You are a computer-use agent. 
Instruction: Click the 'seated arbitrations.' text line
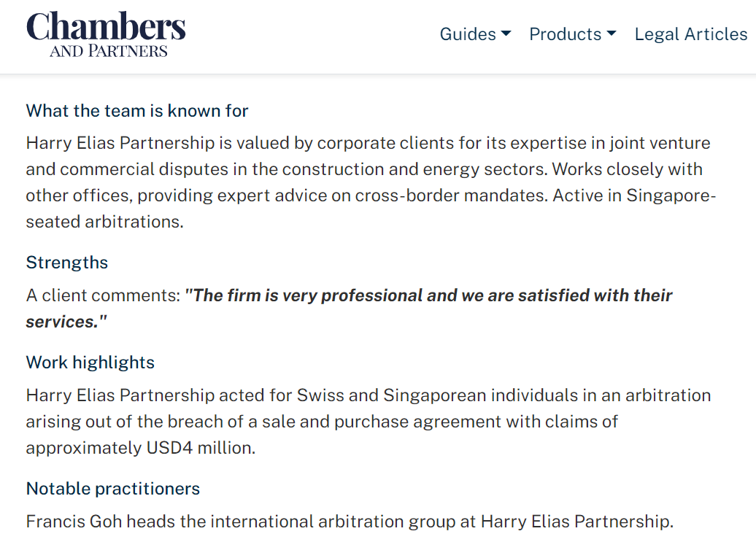(104, 222)
